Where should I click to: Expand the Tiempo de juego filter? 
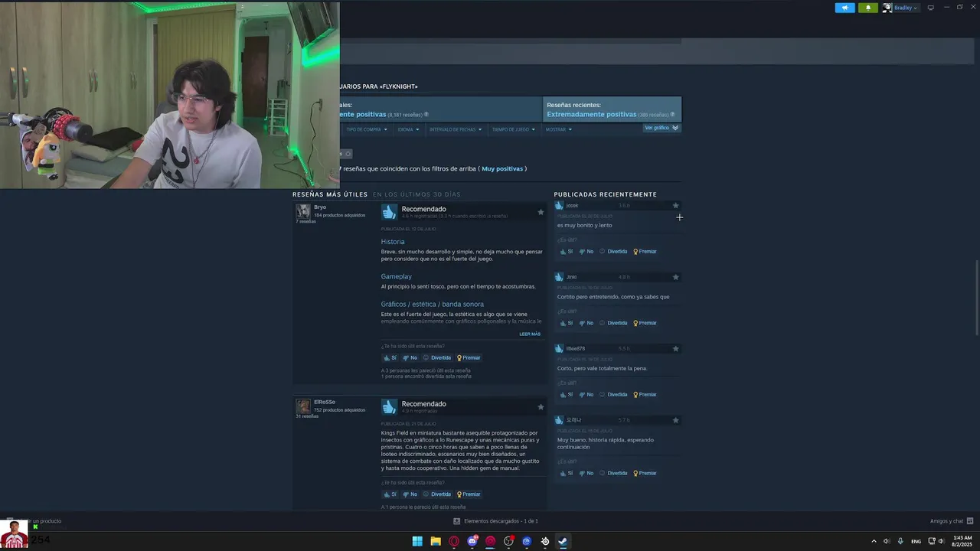(513, 129)
